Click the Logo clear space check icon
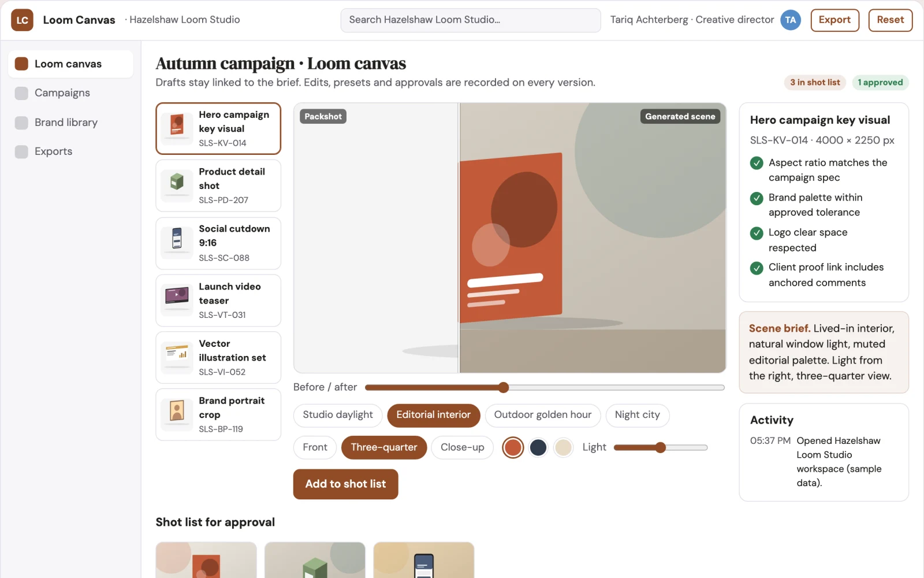 pos(757,233)
